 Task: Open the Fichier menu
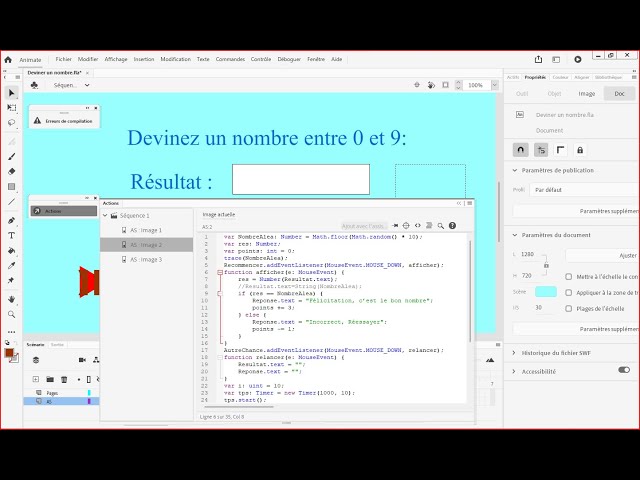click(63, 59)
